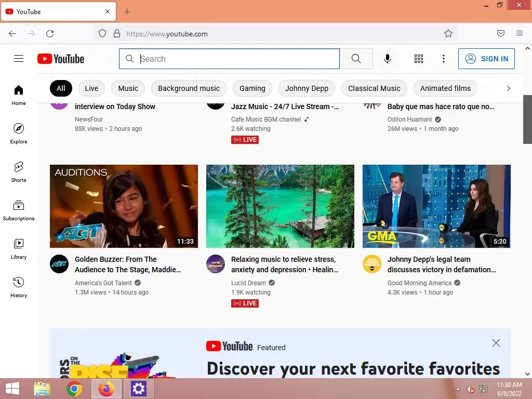
Task: Open YouTube apps grid icon
Action: pyautogui.click(x=419, y=59)
